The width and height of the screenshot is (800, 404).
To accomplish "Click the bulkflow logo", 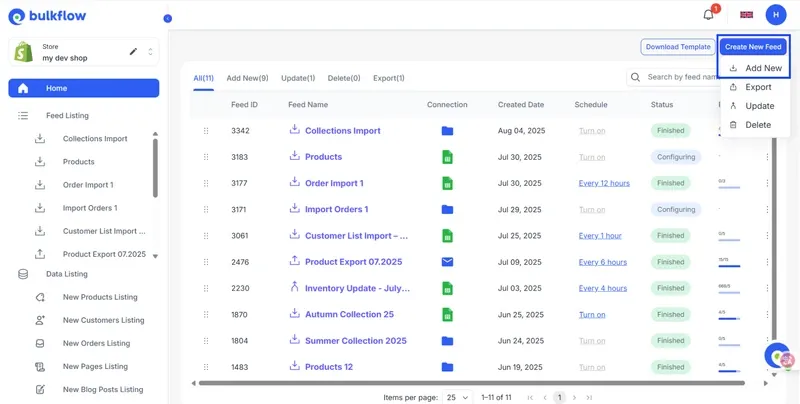I will click(47, 16).
